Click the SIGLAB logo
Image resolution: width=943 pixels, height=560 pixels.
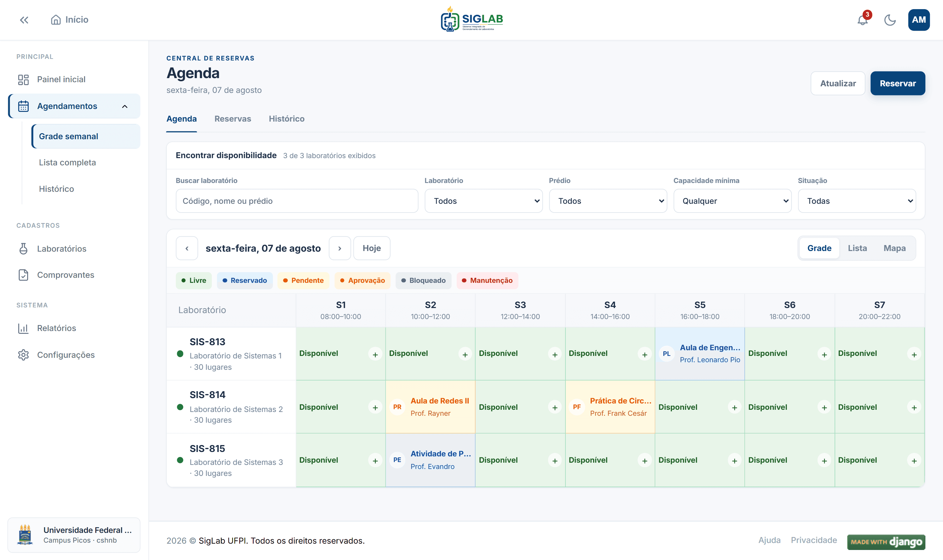[472, 19]
